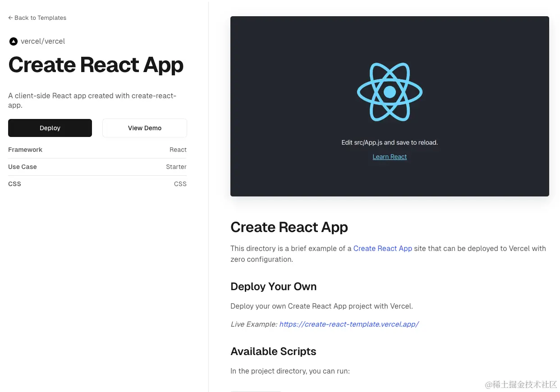The height and width of the screenshot is (392, 560).
Task: Select the Starter use case value
Action: (x=176, y=167)
